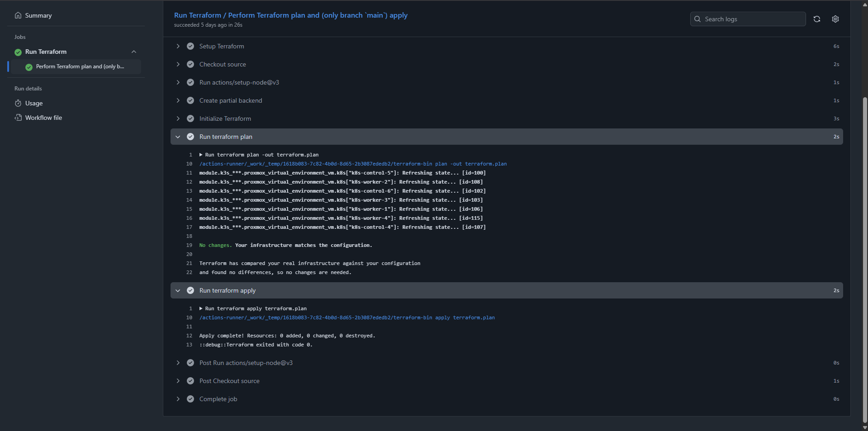Click the Complete job step checkmark icon
This screenshot has height=431, width=868.
point(190,399)
